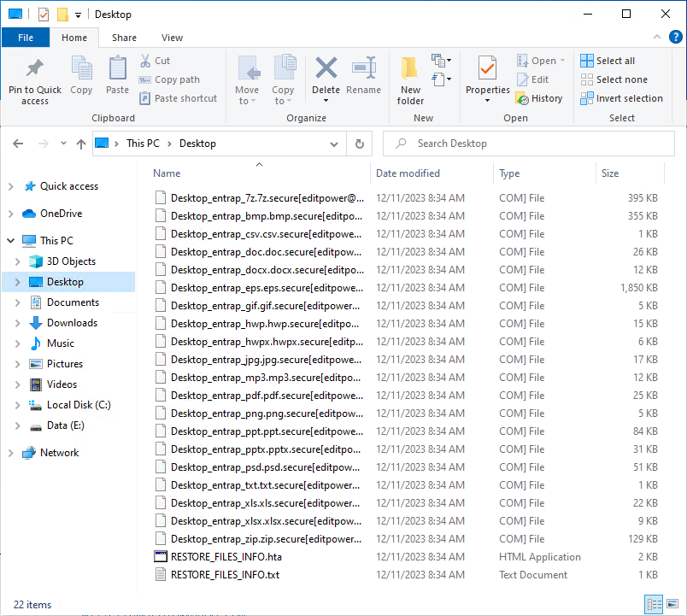Image resolution: width=687 pixels, height=616 pixels.
Task: Expand OneDrive tree node
Action: click(x=11, y=214)
